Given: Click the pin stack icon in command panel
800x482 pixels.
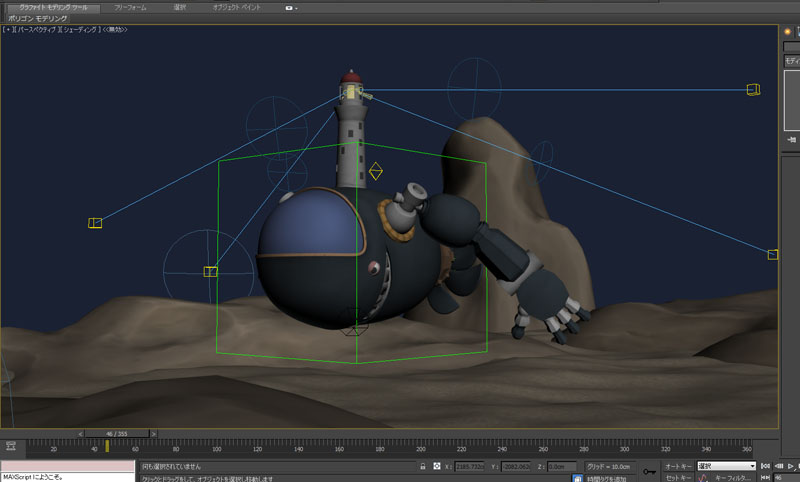Looking at the screenshot, I should click(791, 139).
